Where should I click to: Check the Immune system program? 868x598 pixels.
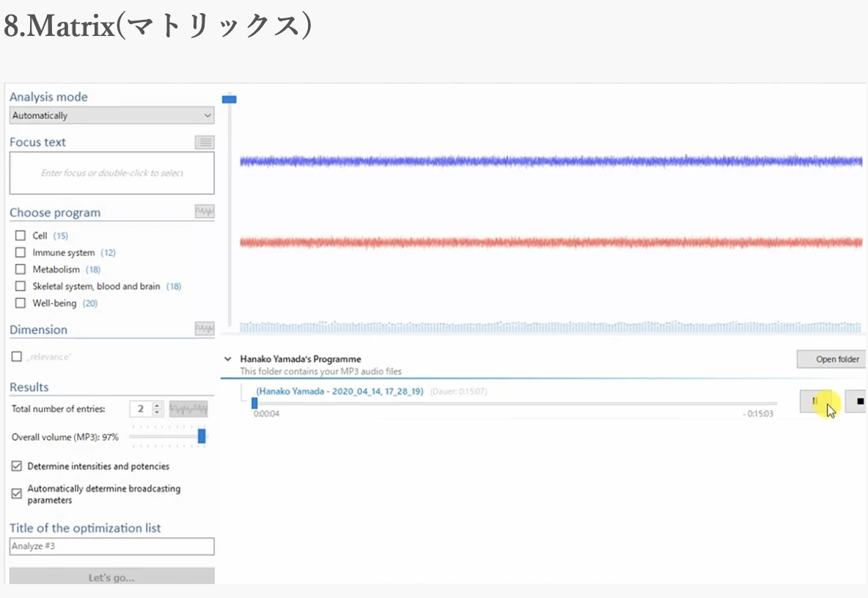[21, 253]
